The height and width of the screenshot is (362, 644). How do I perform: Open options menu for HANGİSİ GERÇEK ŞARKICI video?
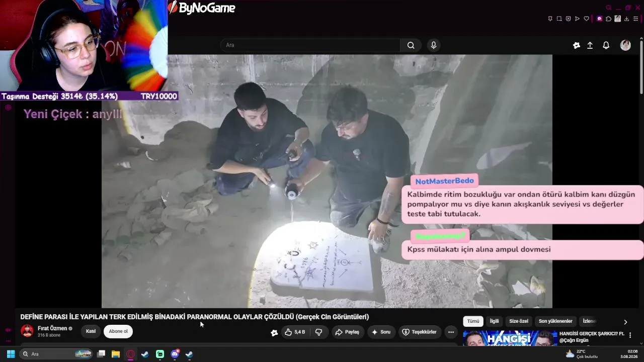coord(630,335)
